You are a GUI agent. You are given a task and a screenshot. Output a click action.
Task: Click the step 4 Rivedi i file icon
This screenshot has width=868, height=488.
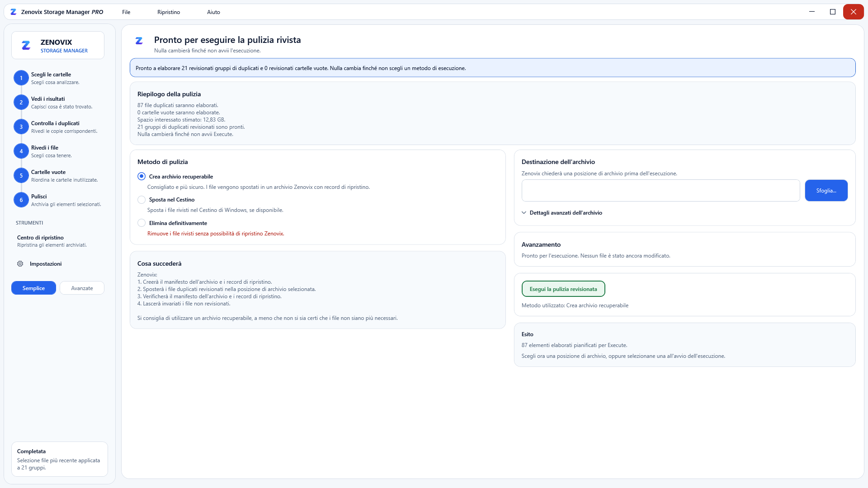click(x=21, y=151)
